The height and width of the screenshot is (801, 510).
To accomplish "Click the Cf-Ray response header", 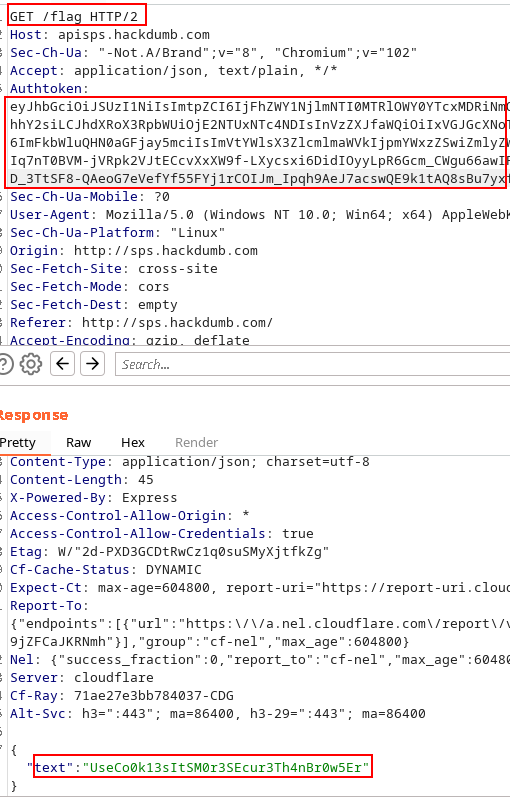I will point(122,696).
